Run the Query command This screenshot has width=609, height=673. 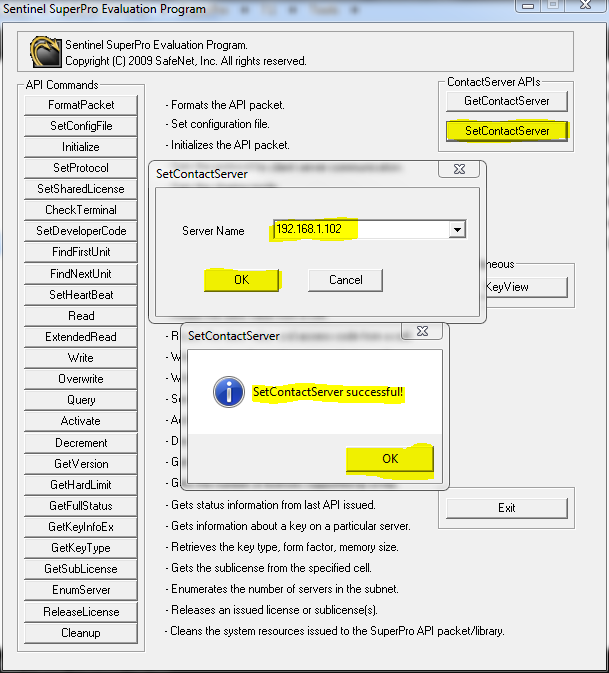[x=81, y=400]
